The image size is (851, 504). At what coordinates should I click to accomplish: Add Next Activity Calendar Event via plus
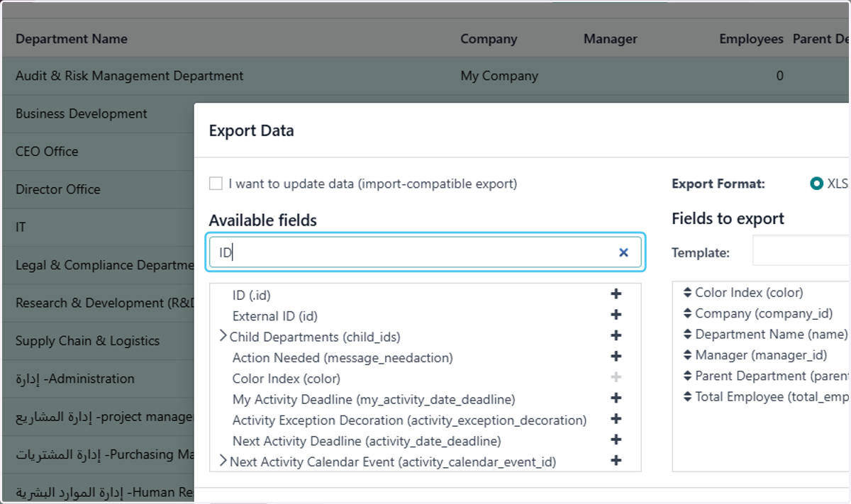click(616, 461)
